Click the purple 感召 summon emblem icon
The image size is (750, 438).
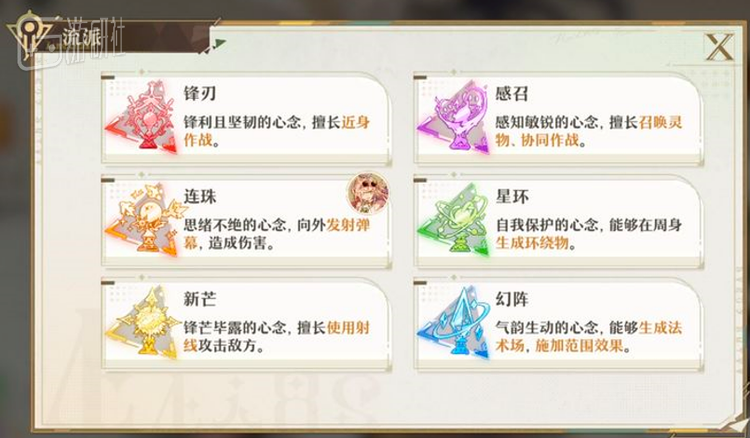coord(454,117)
